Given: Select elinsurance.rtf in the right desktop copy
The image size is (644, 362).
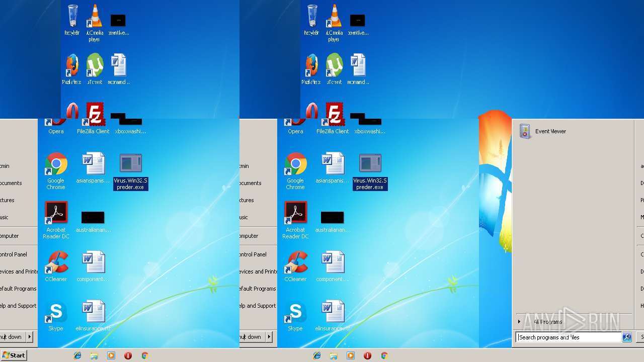Looking at the screenshot, I should 333,316.
